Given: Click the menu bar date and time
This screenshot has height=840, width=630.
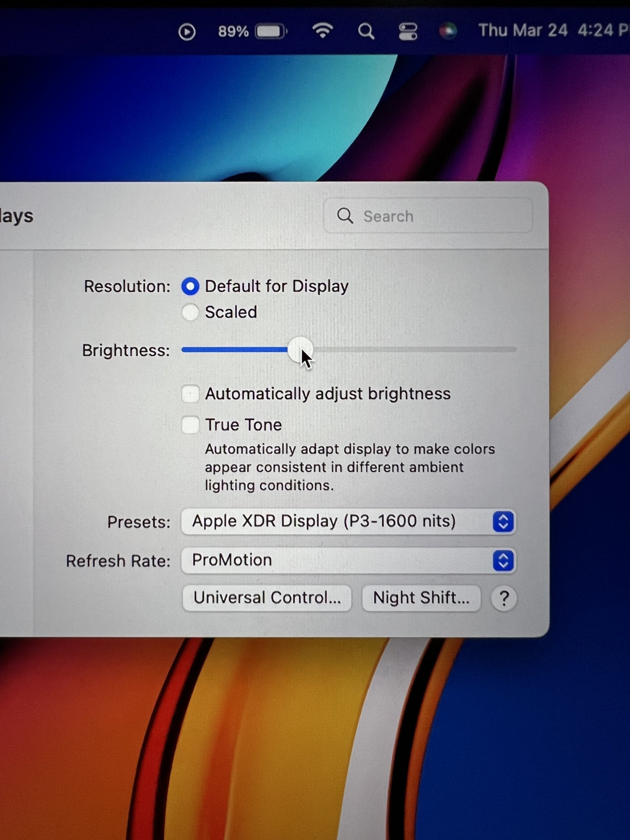Looking at the screenshot, I should pyautogui.click(x=554, y=31).
